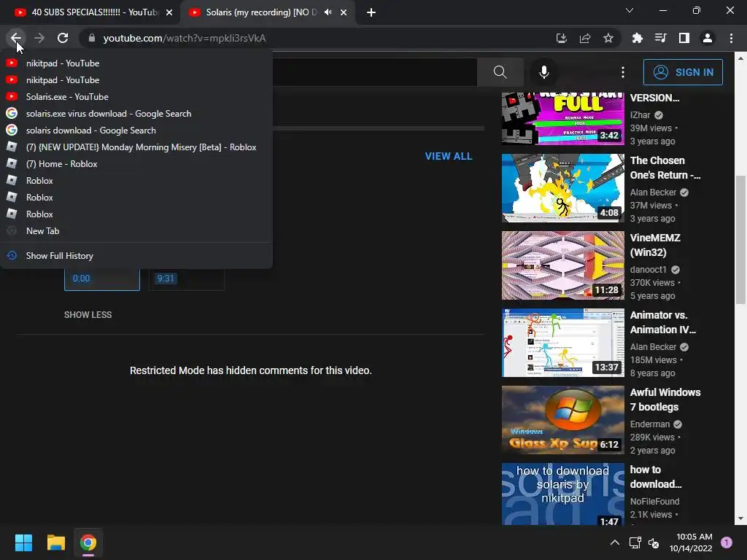Open The Chosen One's Return thumbnail
Screen dimensions: 747x560
pyautogui.click(x=562, y=187)
